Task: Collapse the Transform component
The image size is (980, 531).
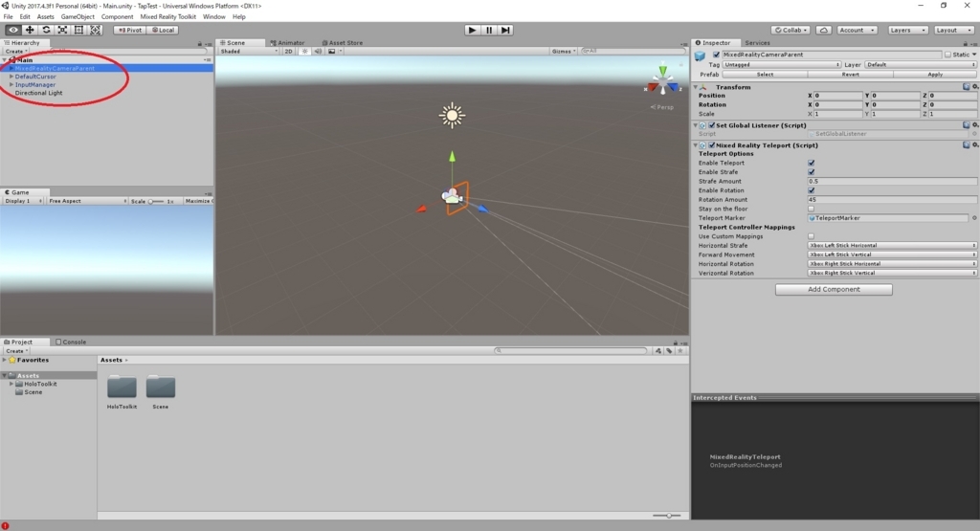Action: [696, 87]
